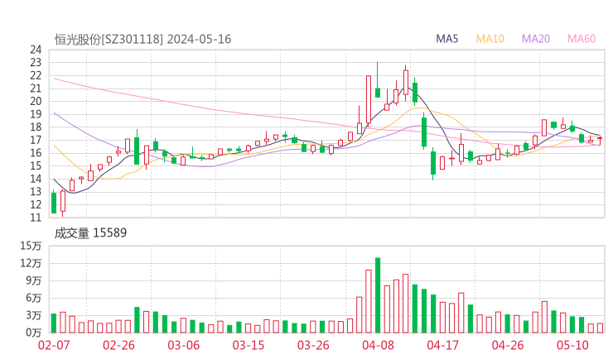
Task: Click the 11 price axis label
Action: point(36,218)
